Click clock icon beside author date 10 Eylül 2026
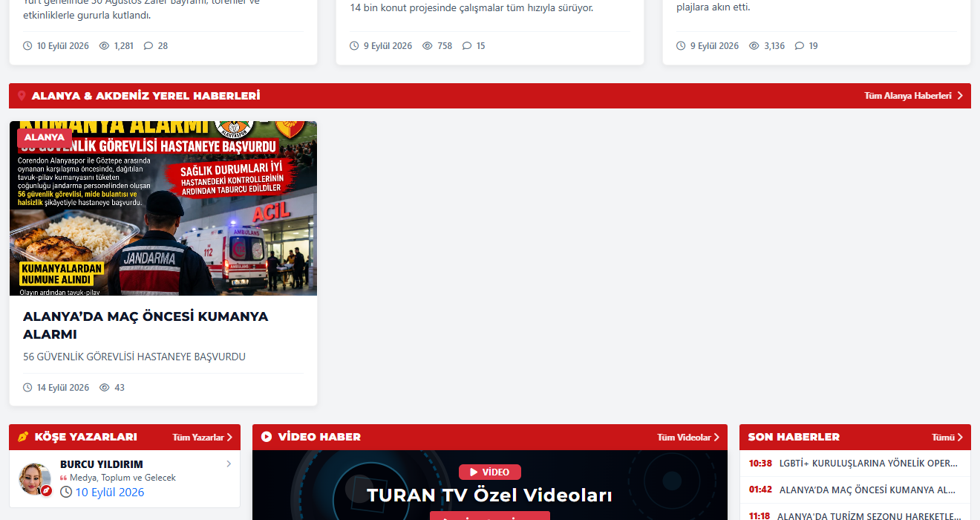The image size is (980, 520). [66, 493]
